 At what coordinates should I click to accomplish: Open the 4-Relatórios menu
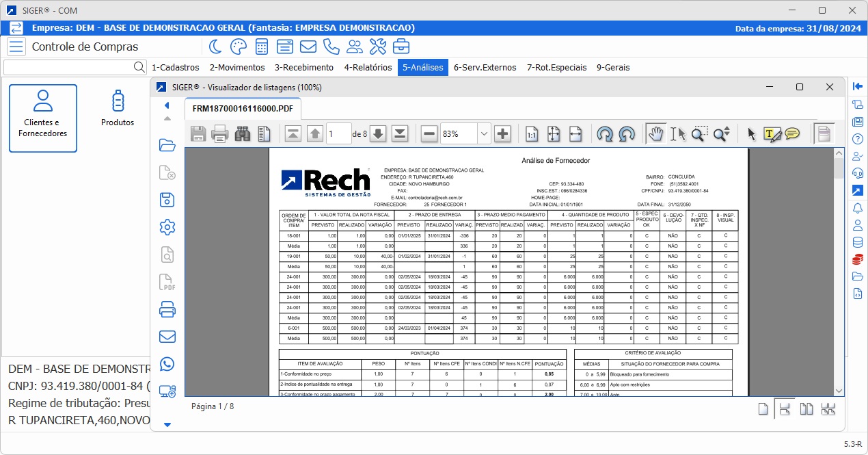368,67
